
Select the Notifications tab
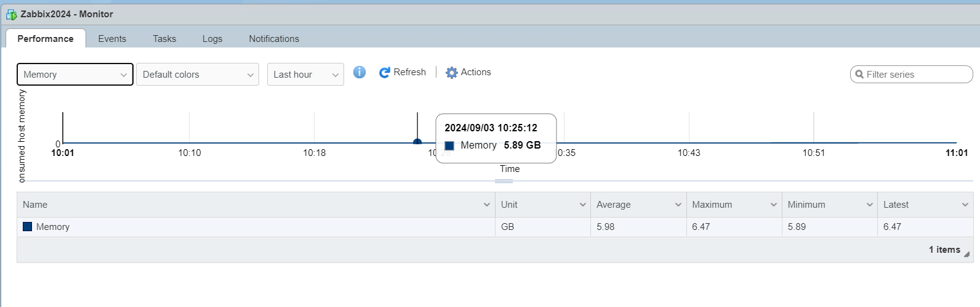[x=274, y=39]
